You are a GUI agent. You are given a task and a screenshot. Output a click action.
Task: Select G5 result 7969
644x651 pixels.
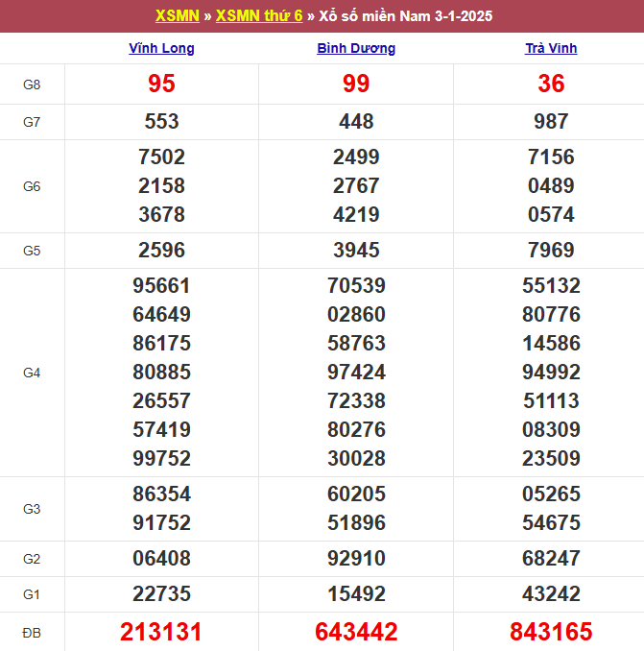[551, 251]
